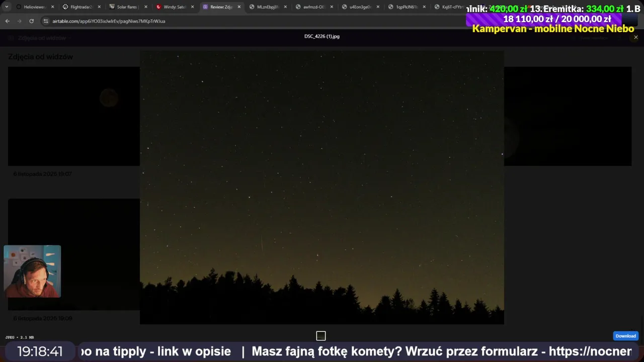Click the airtable.com address bar URL
This screenshot has width=644, height=362.
109,21
